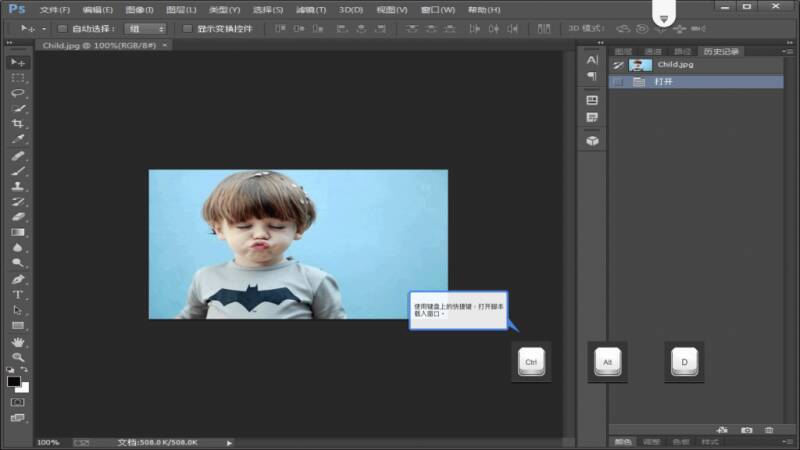Toggle Quick Mask mode
The width and height of the screenshot is (800, 450).
click(18, 403)
